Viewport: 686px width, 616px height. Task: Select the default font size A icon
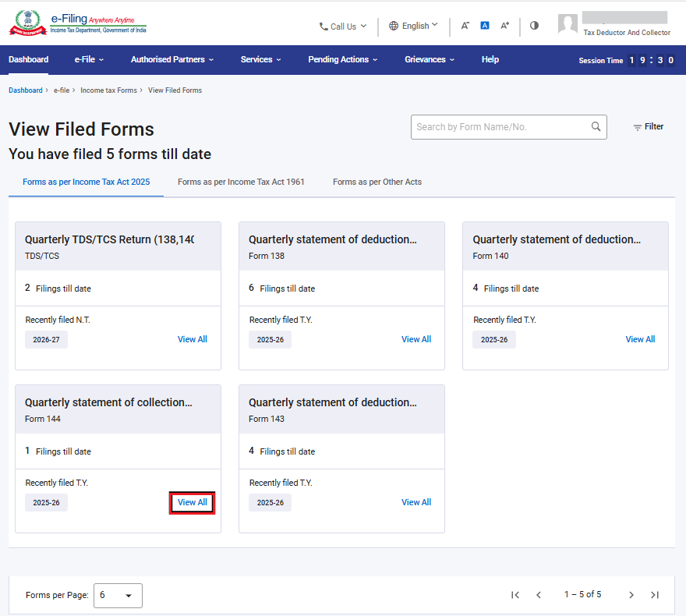pyautogui.click(x=485, y=26)
